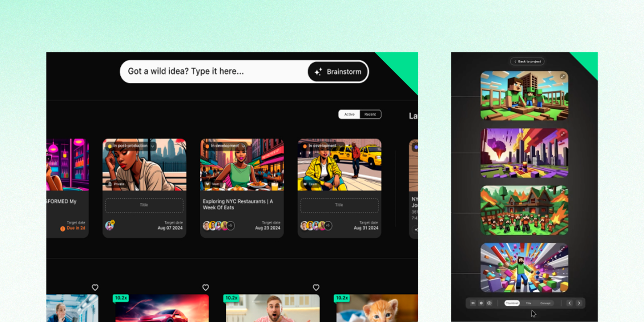This screenshot has width=644, height=322.
Task: Expand the Minecraft builders thumbnail image
Action: (563, 76)
